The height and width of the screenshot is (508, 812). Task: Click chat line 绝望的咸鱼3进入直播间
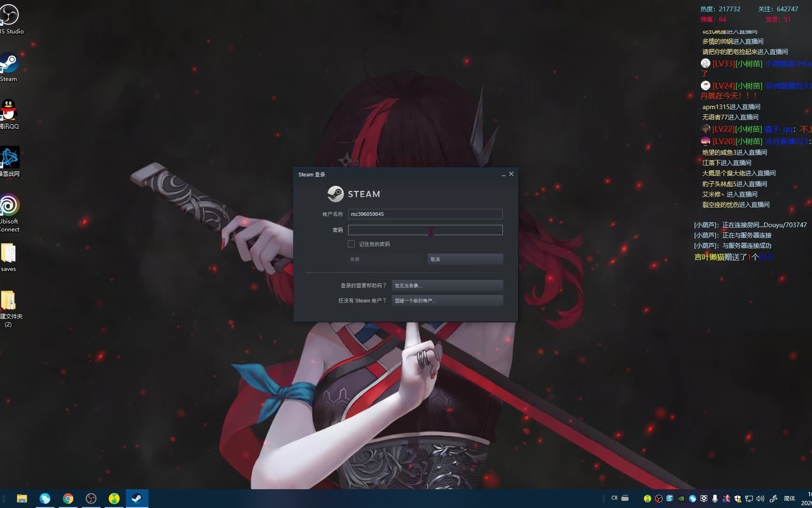point(734,152)
